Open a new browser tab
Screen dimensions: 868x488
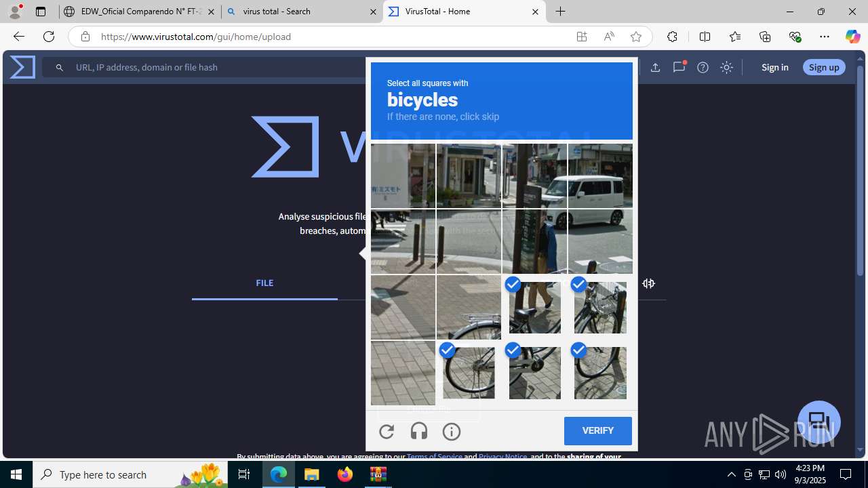click(561, 12)
